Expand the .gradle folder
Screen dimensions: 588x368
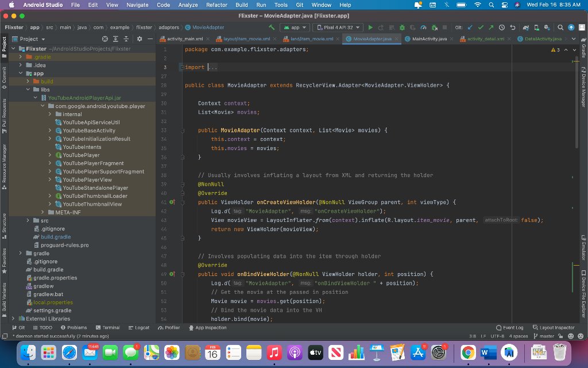[x=21, y=57]
